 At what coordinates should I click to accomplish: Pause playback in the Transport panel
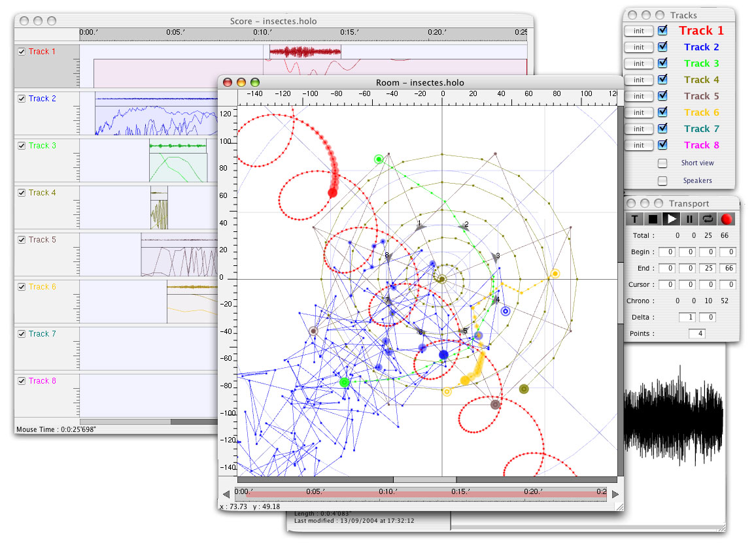689,220
